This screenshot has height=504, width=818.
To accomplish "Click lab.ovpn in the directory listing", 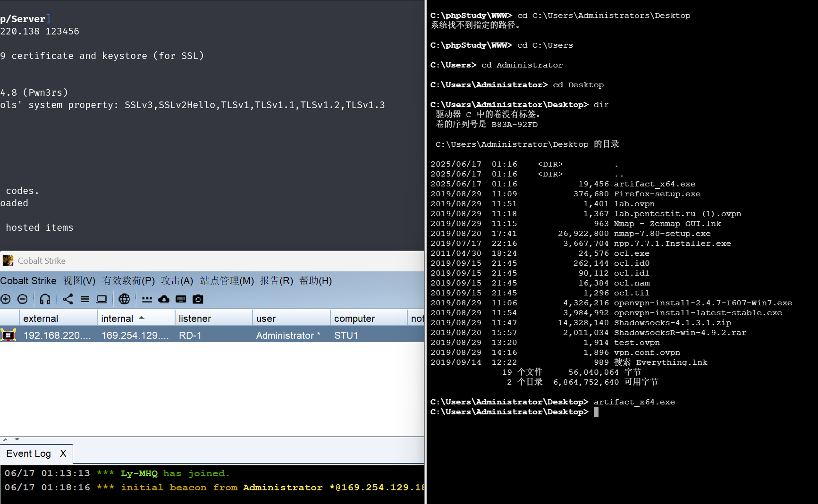I will [x=634, y=204].
